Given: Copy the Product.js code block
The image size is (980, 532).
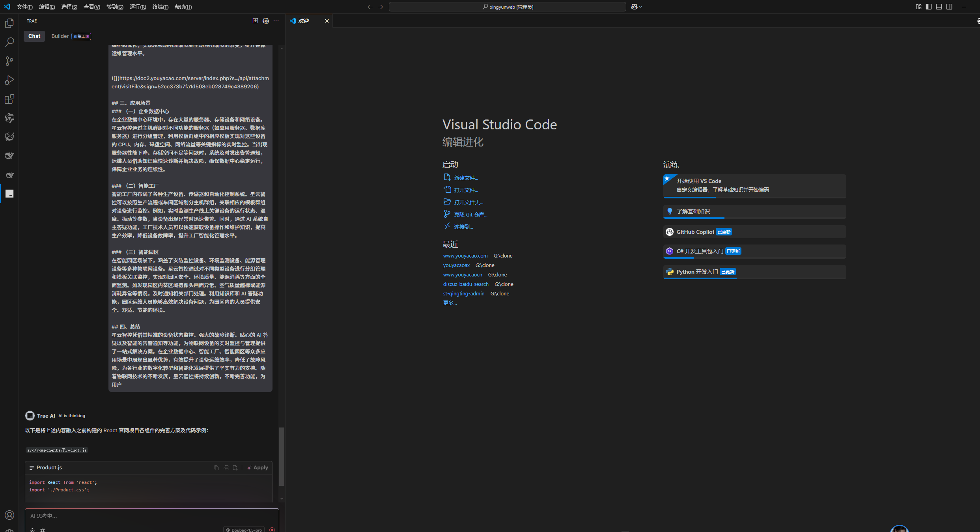Looking at the screenshot, I should (x=217, y=468).
